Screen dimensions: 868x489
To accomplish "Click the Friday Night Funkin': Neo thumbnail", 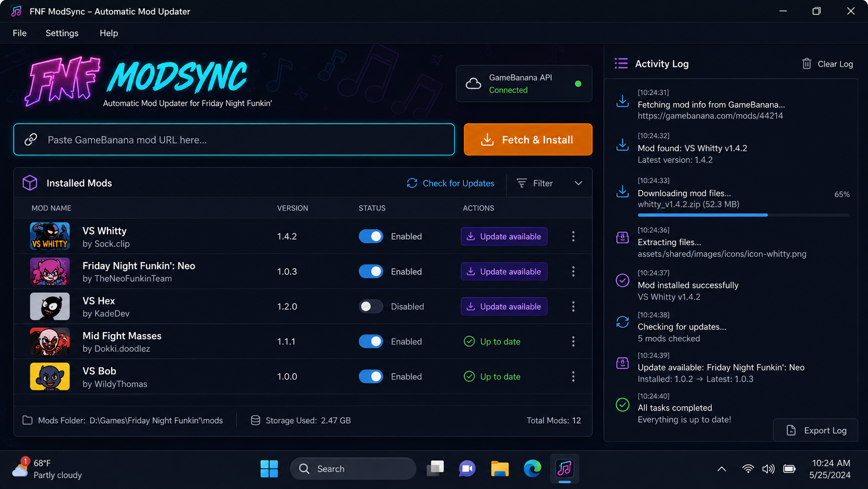I will coord(50,271).
